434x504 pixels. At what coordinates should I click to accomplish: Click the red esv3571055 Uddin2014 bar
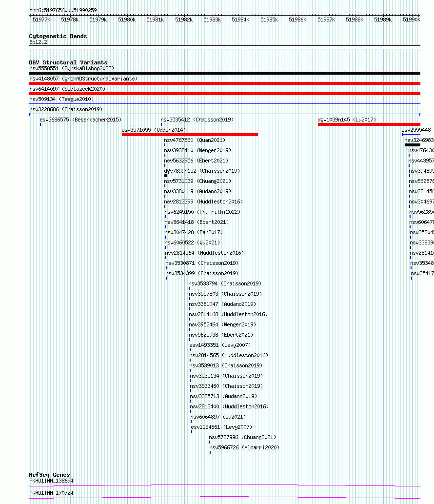coord(190,135)
